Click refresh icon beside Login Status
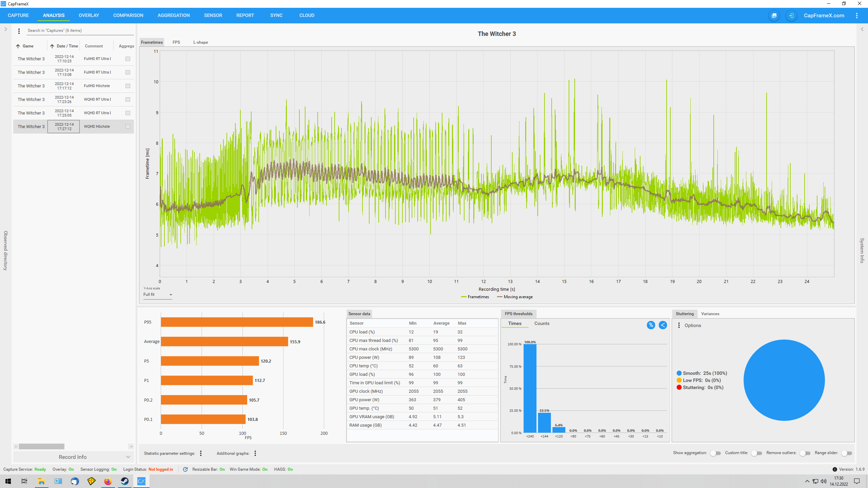This screenshot has width=868, height=488. tap(185, 469)
